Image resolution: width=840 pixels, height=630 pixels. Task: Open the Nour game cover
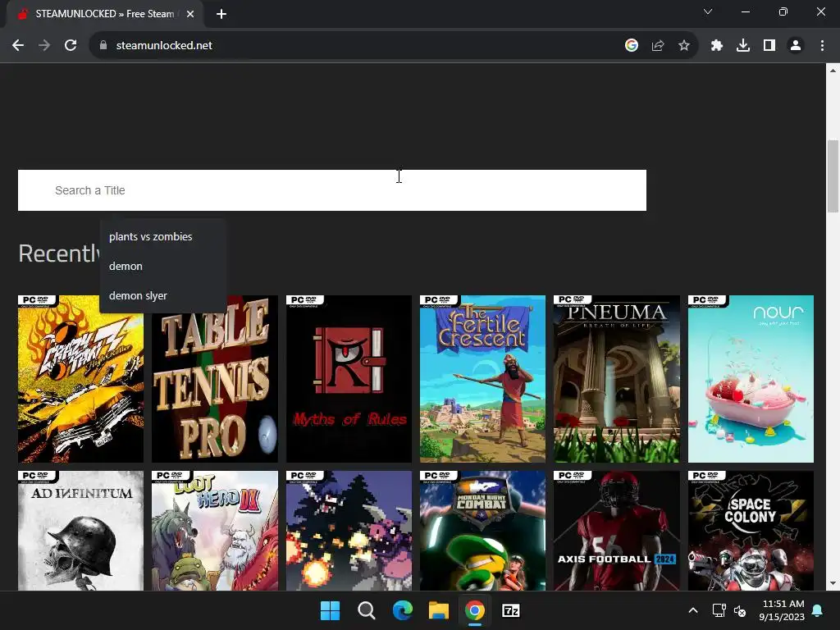(751, 379)
